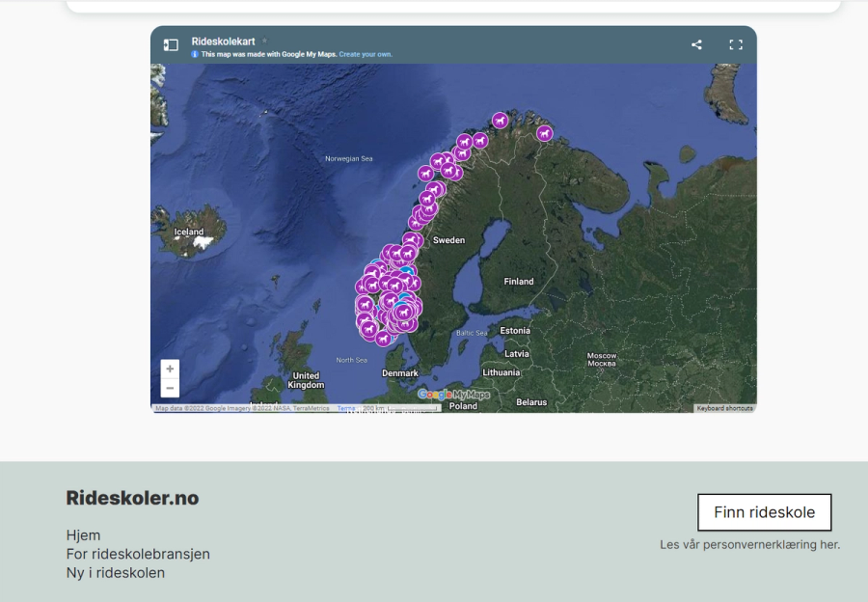Select the northernmost horse marker in Norway
This screenshot has width=868, height=602.
500,121
